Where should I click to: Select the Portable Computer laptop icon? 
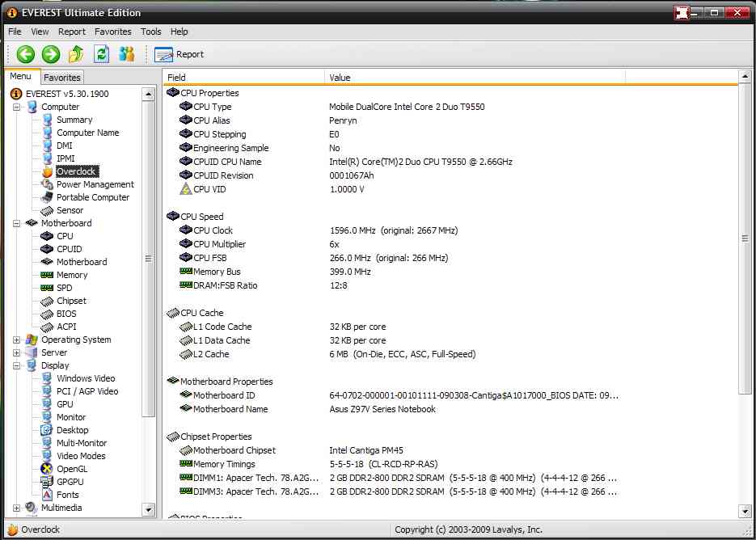(x=47, y=198)
